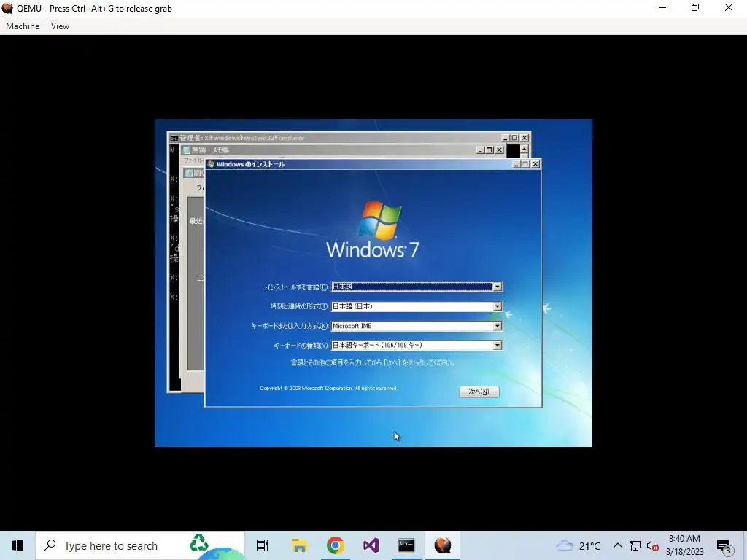Minimize the Notepad メモ帳 window

pyautogui.click(x=480, y=149)
